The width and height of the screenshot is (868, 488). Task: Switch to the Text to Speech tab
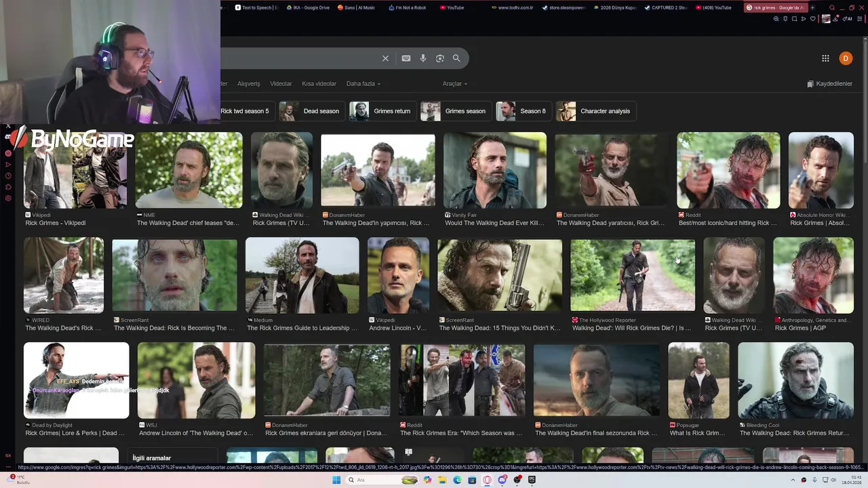(x=256, y=7)
